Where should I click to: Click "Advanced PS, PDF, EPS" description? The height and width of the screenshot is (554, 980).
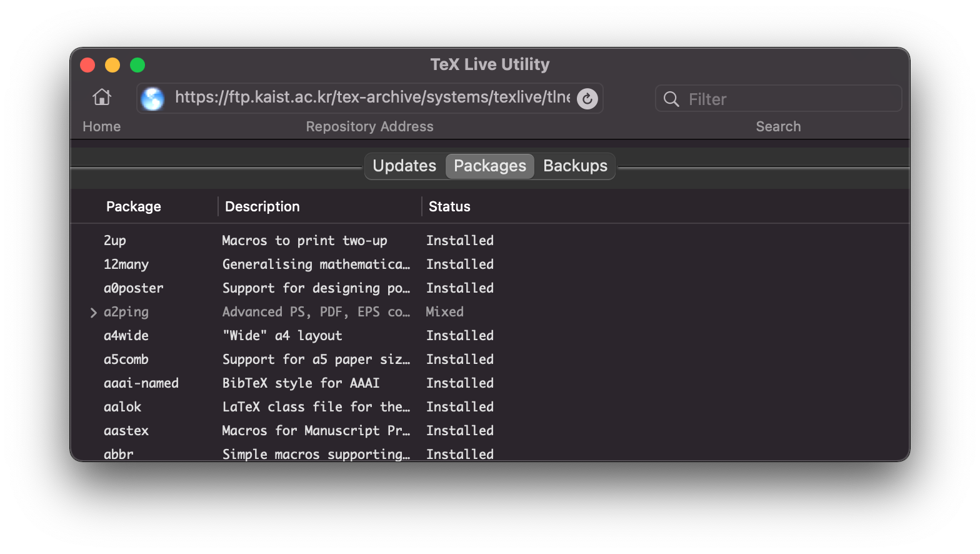[x=316, y=312]
